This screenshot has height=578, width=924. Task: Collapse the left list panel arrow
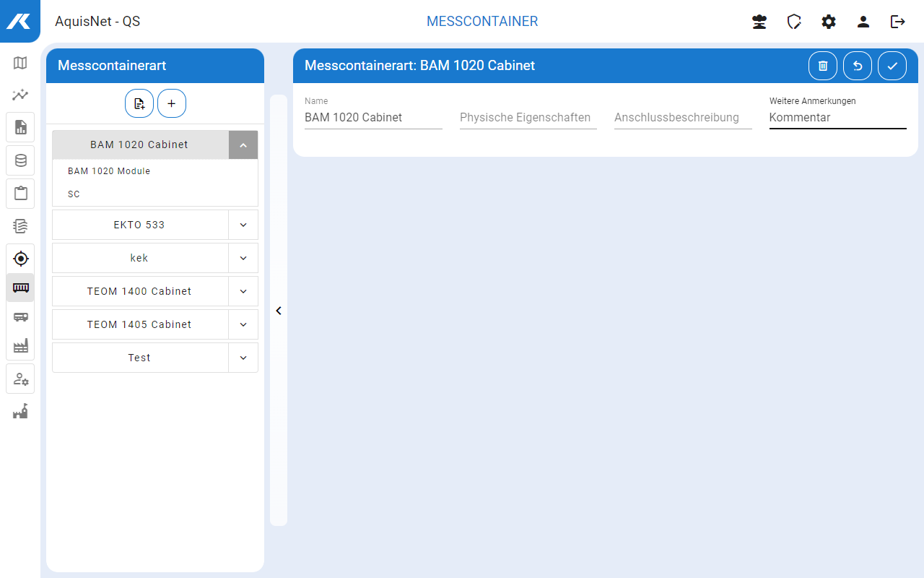(279, 311)
